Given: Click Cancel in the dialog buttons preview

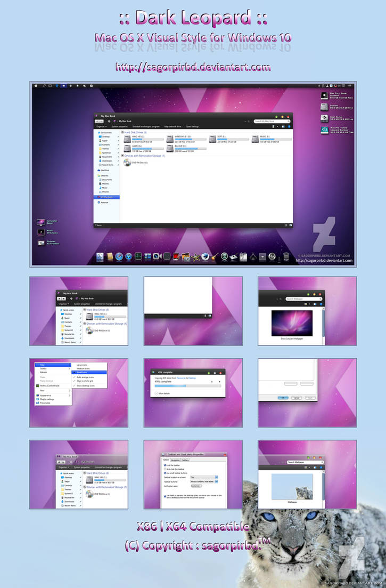Looking at the screenshot, I should click(x=297, y=398).
